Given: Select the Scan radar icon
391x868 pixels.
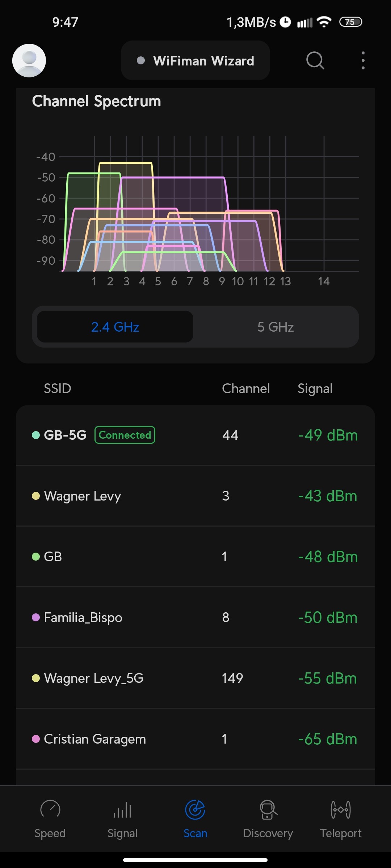Looking at the screenshot, I should pyautogui.click(x=195, y=809).
